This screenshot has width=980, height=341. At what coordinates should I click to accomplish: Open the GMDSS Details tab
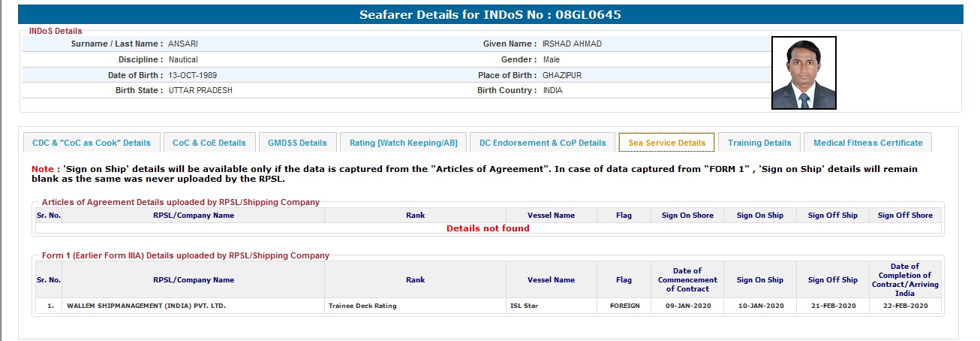tap(297, 143)
